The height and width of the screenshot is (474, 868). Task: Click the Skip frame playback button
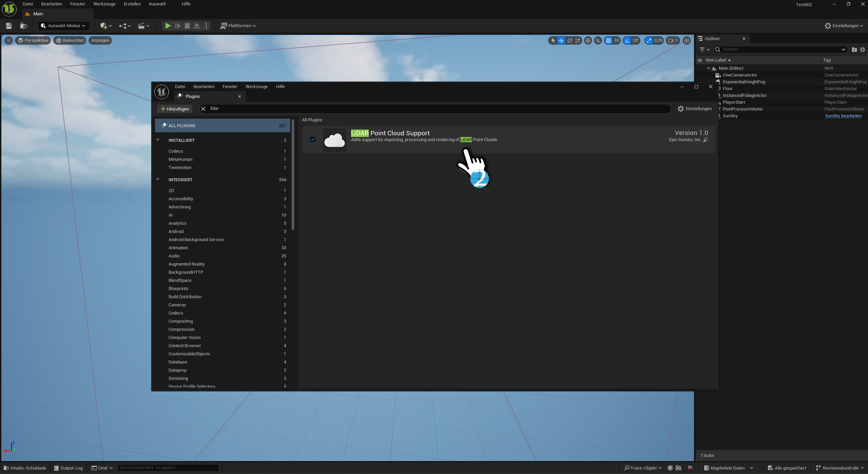pyautogui.click(x=178, y=26)
